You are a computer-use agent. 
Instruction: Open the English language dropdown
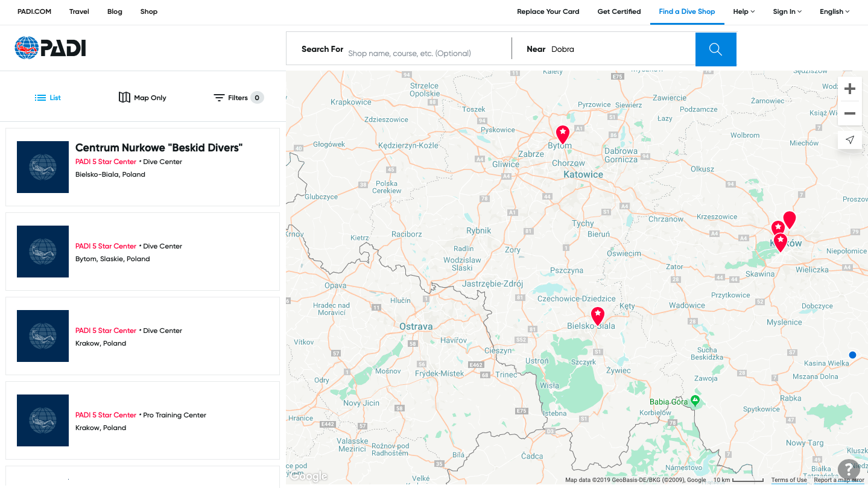834,11
